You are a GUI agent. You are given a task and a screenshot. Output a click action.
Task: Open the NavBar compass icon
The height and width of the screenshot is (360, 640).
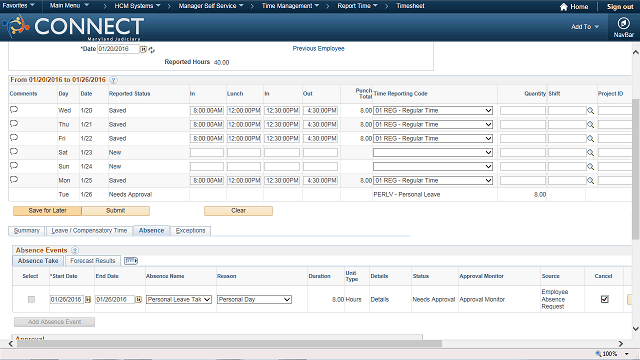(623, 23)
